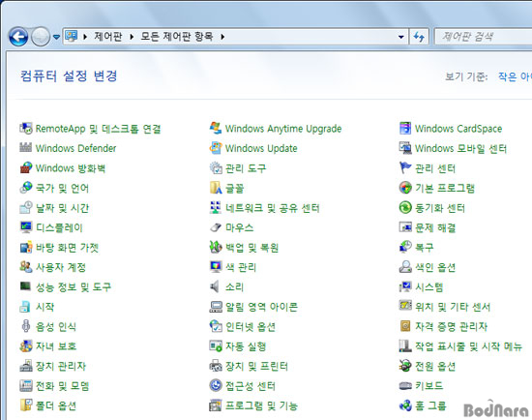
Task: Open Windows Update icon
Action: 216,148
